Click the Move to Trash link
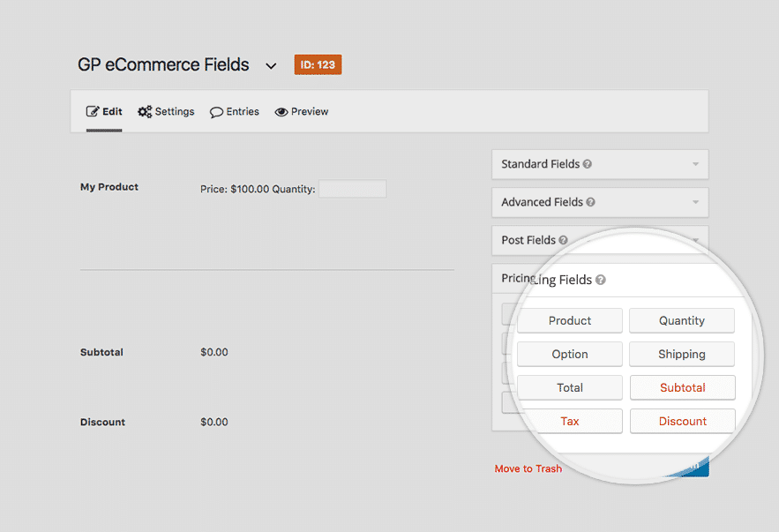Screen dimensions: 779x532 pyautogui.click(x=528, y=468)
